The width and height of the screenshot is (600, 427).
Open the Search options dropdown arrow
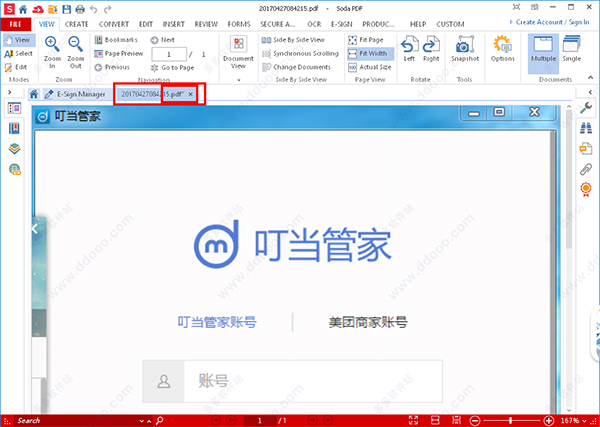[x=142, y=421]
